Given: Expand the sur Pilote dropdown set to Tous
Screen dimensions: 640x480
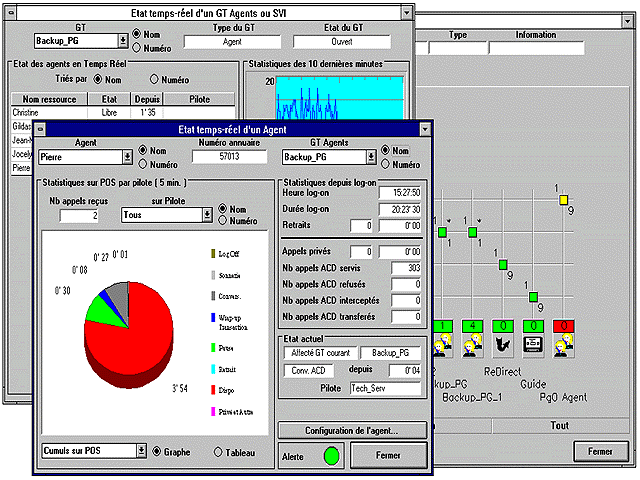Looking at the screenshot, I should 207,215.
